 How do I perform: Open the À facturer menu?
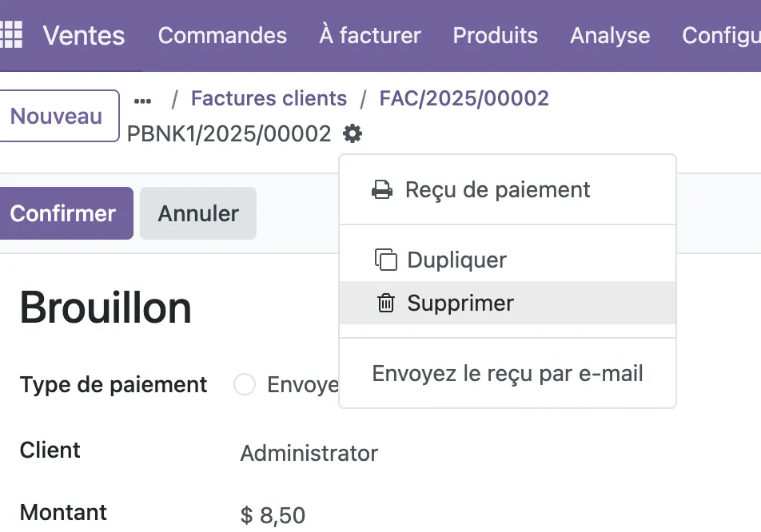(370, 35)
